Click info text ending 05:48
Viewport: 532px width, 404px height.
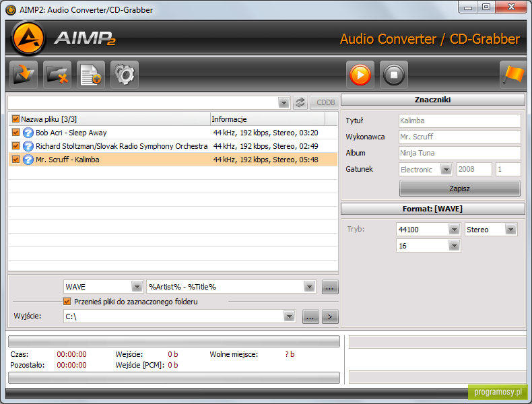coord(265,160)
